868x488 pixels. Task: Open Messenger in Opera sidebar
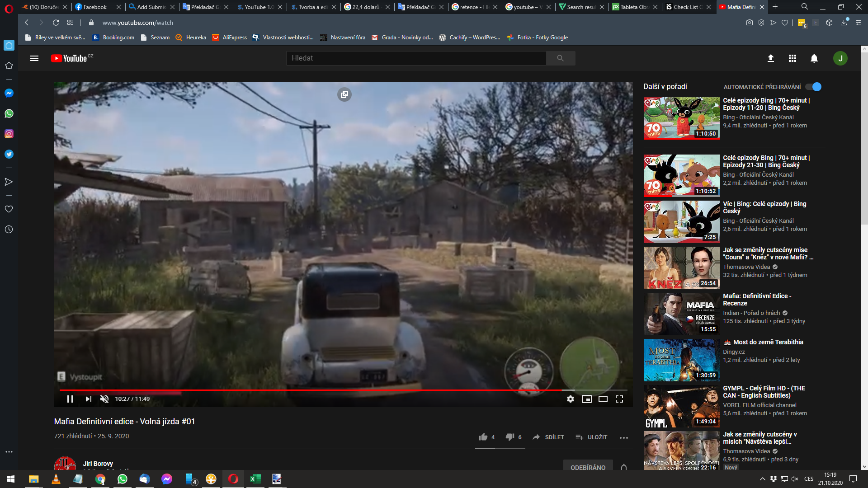(9, 93)
